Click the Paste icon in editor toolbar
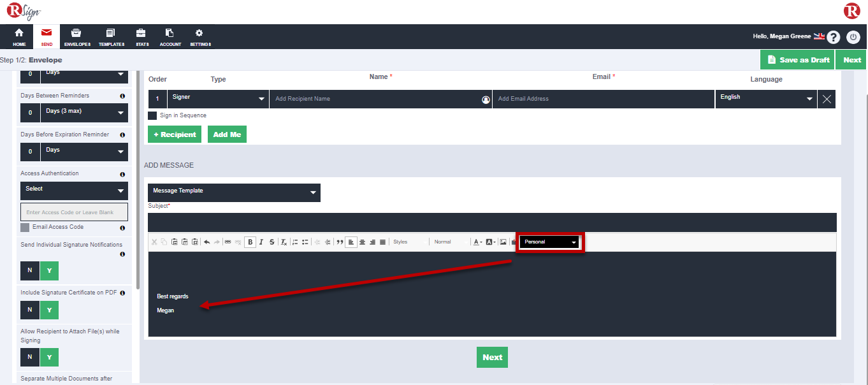This screenshot has height=385, width=868. pos(174,242)
